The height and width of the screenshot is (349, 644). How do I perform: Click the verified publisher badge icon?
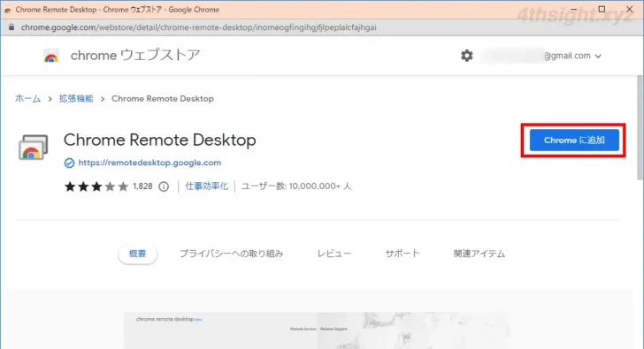(x=69, y=163)
